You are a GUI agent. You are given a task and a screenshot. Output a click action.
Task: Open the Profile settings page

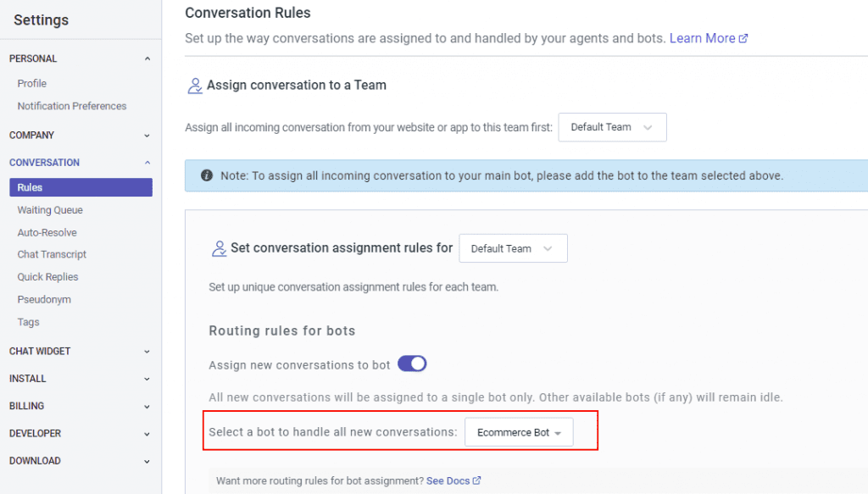[31, 83]
